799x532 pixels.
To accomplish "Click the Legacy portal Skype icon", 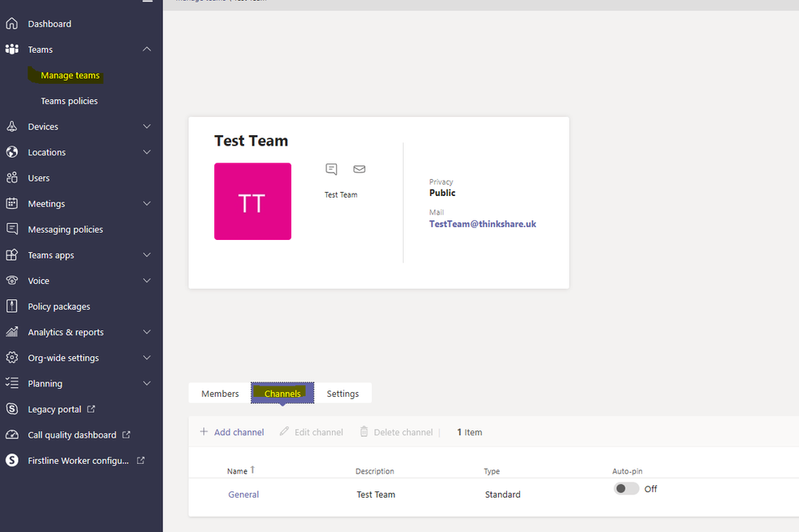I will click(12, 409).
